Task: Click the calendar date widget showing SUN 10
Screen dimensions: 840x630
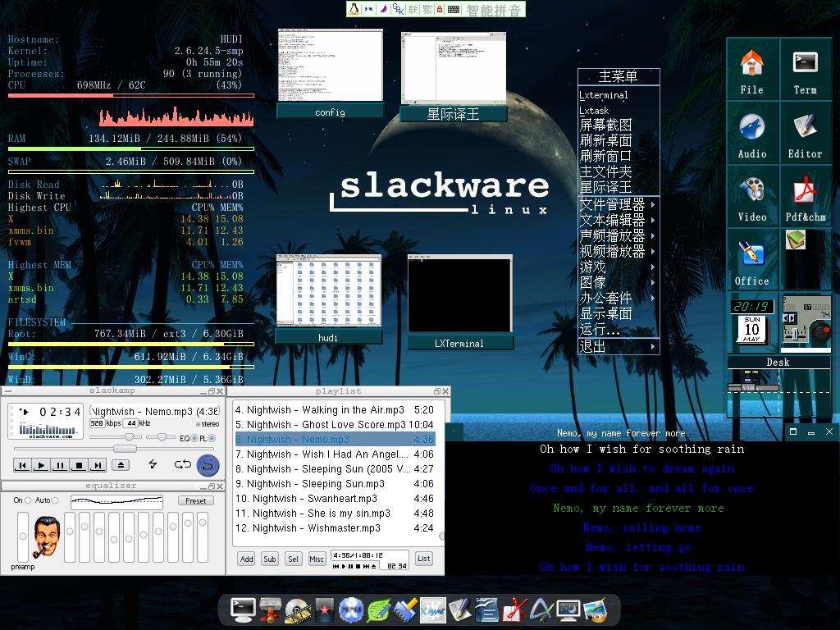Action: pos(751,329)
